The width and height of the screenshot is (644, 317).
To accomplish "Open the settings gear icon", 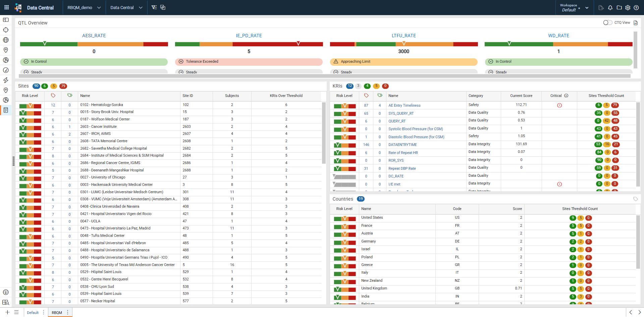I will tap(628, 8).
